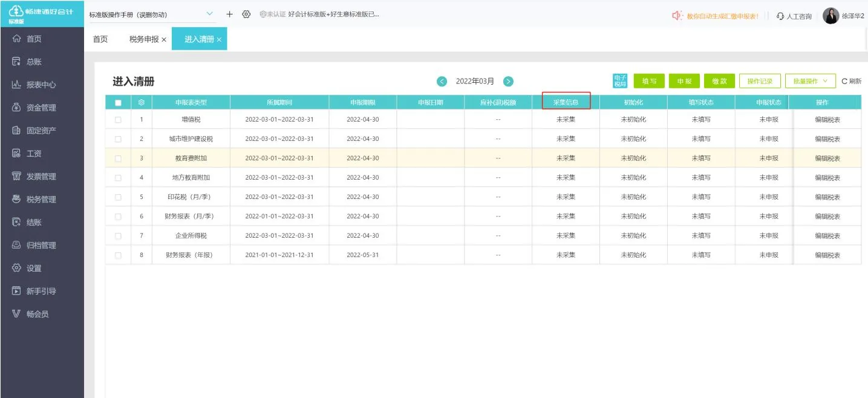Image resolution: width=868 pixels, height=398 pixels.
Task: Check the 地方教育附加 row checkbox
Action: pos(118,178)
